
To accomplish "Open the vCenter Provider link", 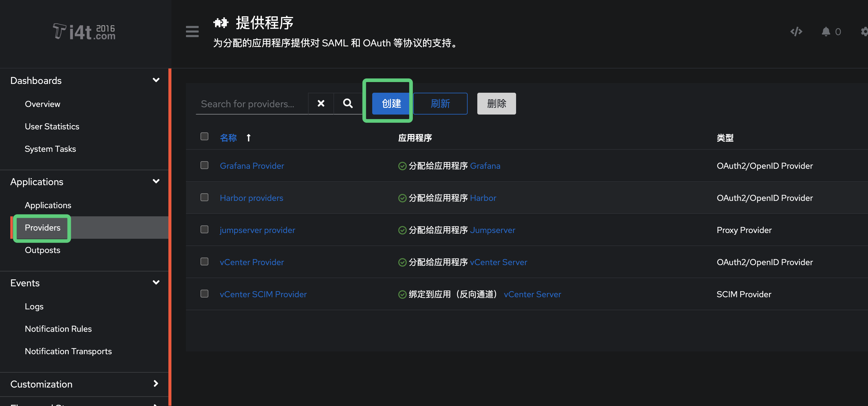I will click(x=252, y=262).
